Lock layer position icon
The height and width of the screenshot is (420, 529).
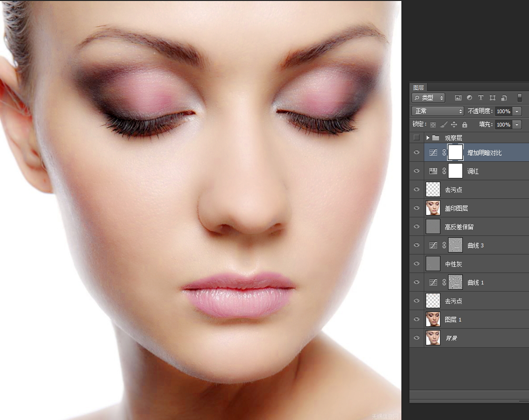tap(454, 125)
